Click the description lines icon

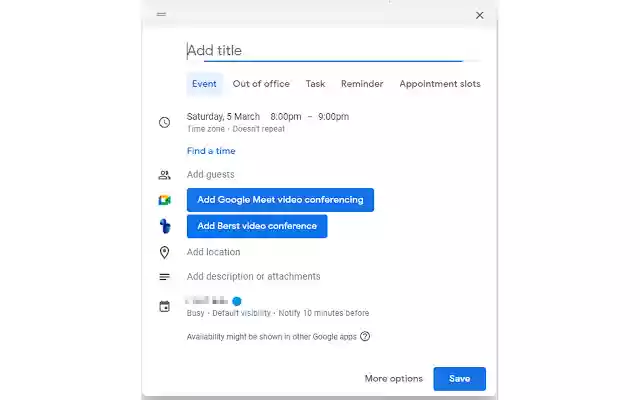(165, 277)
